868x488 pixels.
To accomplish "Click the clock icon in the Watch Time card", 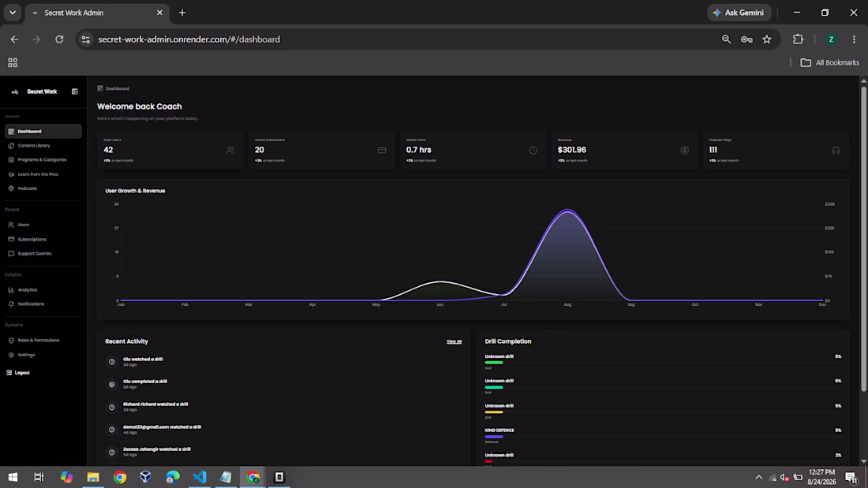I will pos(533,150).
